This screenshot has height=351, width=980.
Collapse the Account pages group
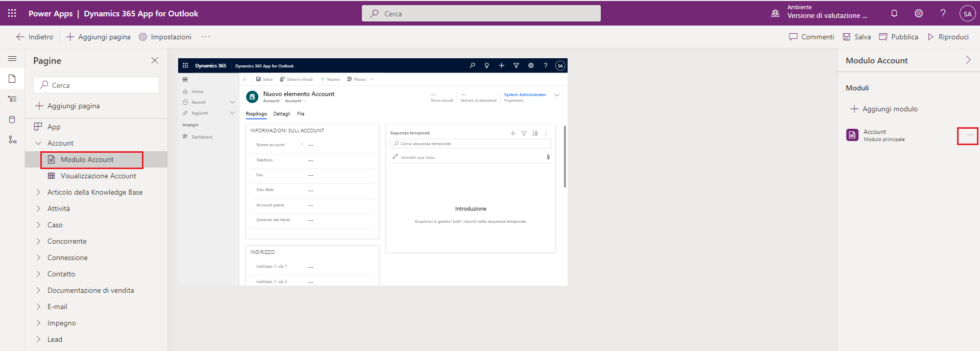tap(38, 143)
